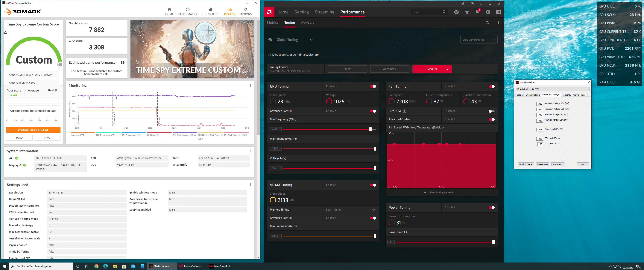Click the Radeon Software search field
644x270 pixels.
pos(429,12)
